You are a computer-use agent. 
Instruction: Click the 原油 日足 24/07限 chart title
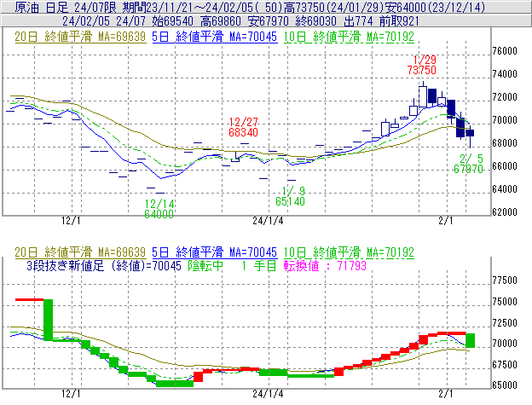pyautogui.click(x=65, y=7)
